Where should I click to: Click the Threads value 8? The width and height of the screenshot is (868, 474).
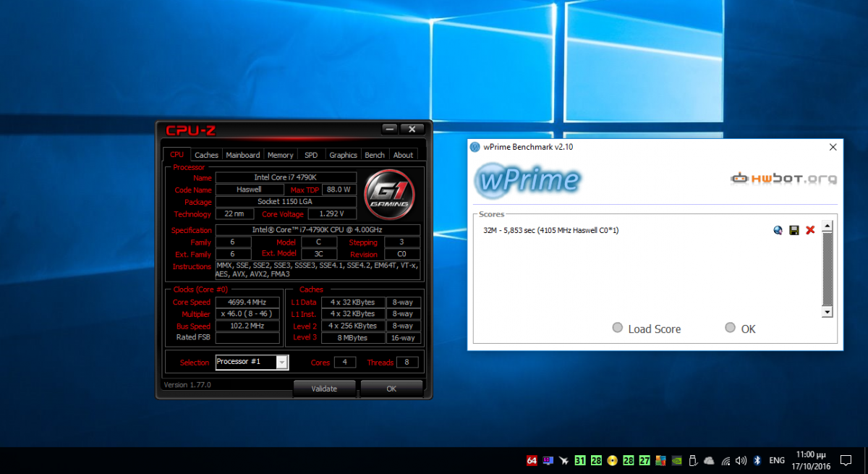click(x=407, y=363)
